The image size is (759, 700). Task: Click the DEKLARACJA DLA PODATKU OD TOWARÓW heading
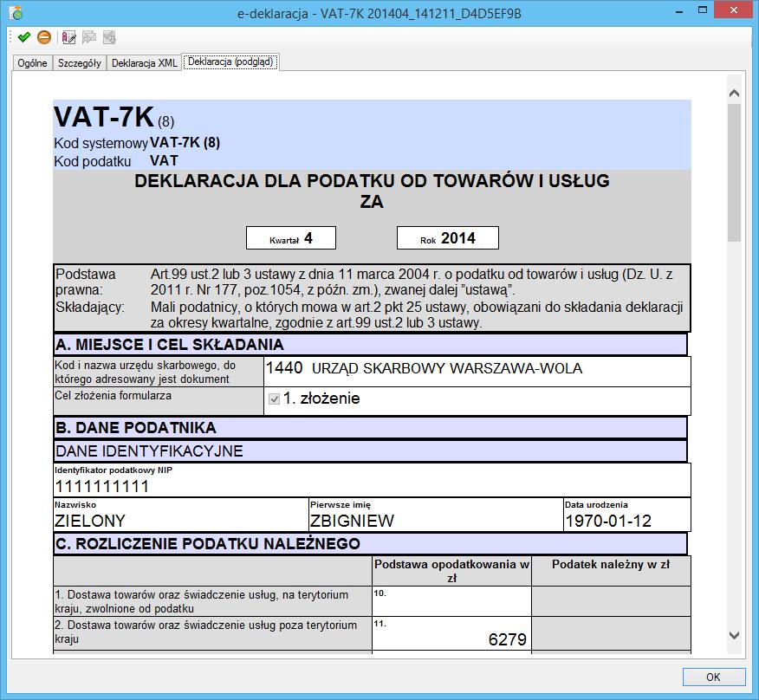tap(372, 191)
